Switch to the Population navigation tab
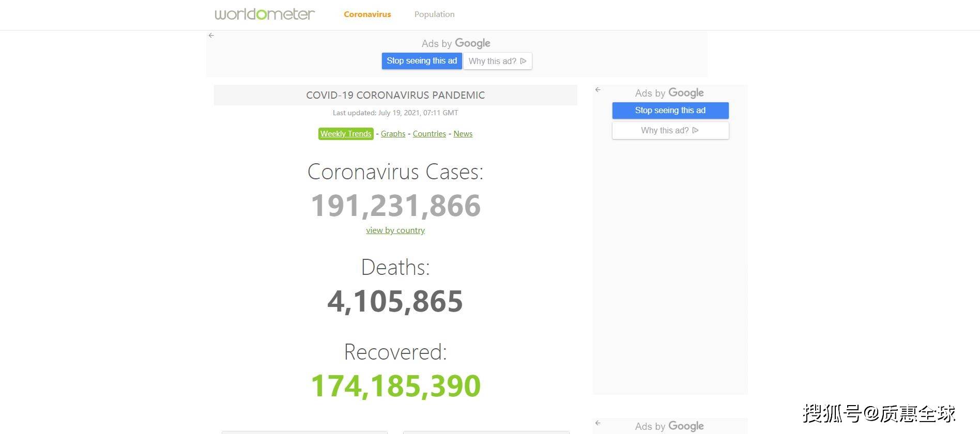 tap(434, 14)
